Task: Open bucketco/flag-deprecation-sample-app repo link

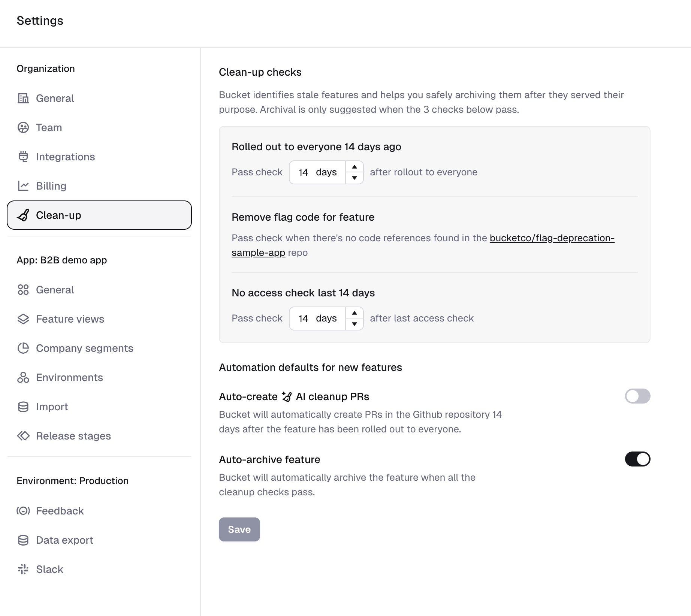Action: (552, 238)
